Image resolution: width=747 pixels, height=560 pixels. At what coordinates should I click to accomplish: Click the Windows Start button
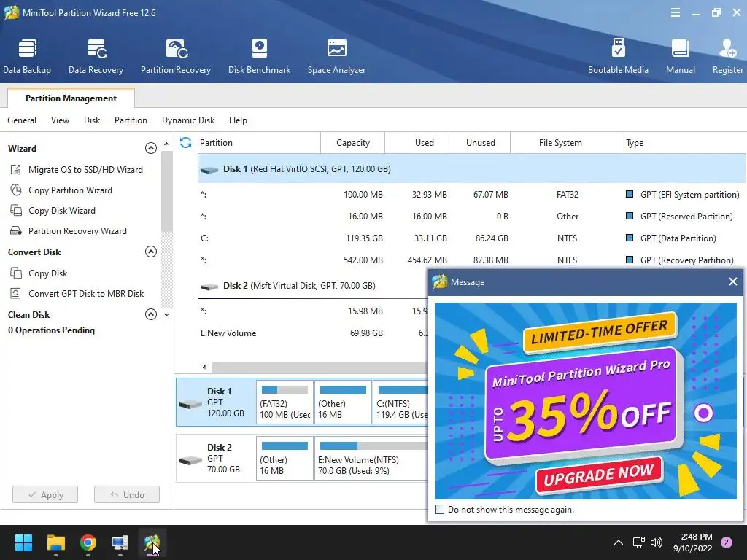coord(23,542)
